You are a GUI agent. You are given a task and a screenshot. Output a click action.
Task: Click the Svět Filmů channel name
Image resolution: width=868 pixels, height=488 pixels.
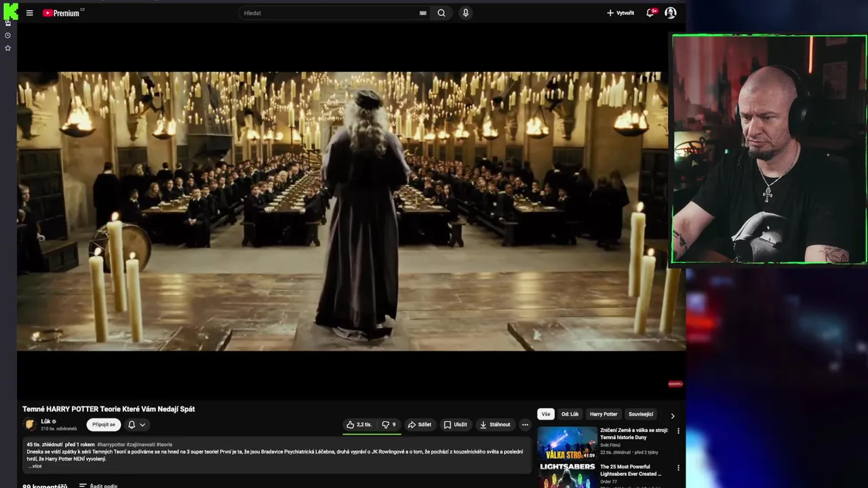click(x=610, y=445)
